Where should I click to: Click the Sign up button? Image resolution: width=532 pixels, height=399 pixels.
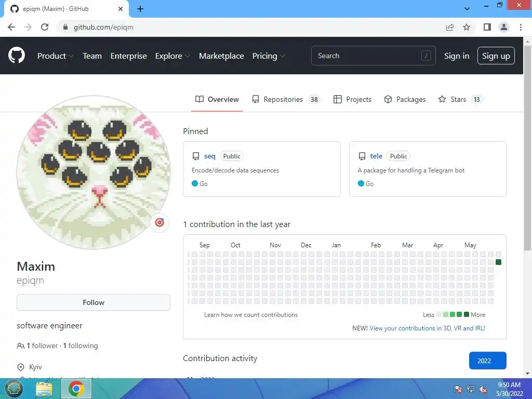point(496,56)
